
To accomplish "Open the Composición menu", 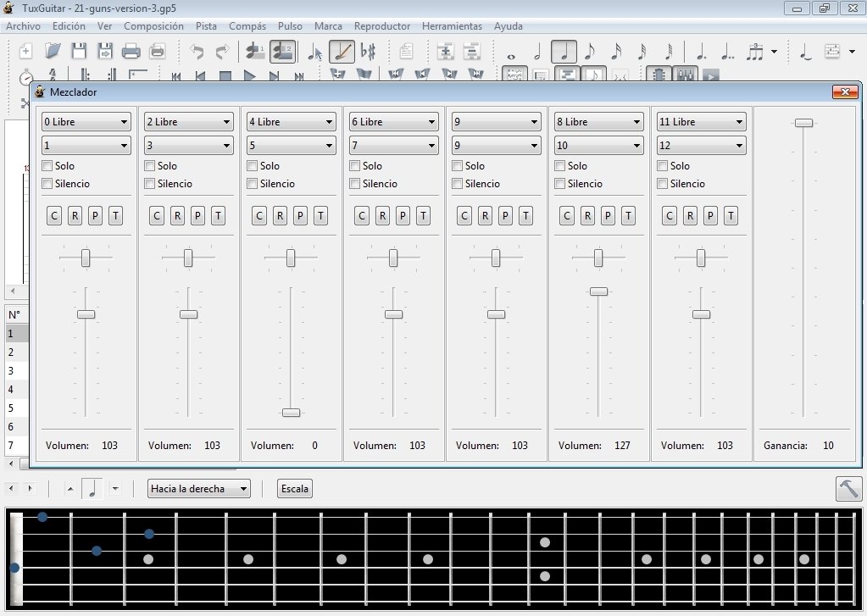I will pos(153,26).
